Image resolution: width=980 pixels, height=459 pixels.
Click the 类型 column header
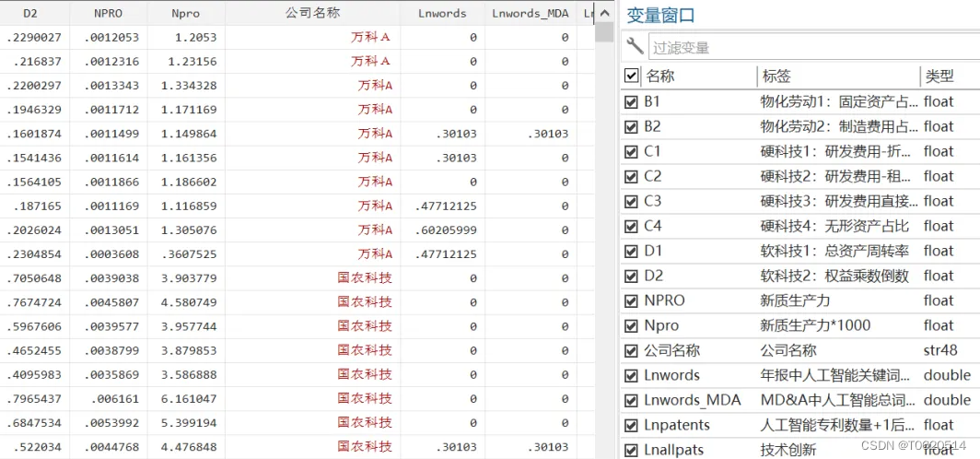pos(939,76)
